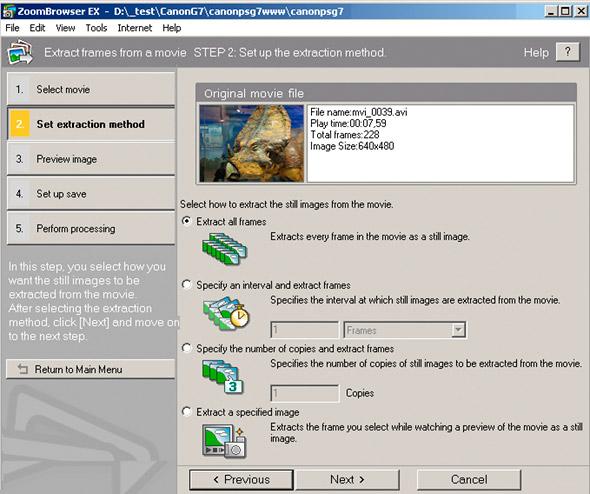The width and height of the screenshot is (590, 494).
Task: Go to step 1 Select movie
Action: (91, 89)
